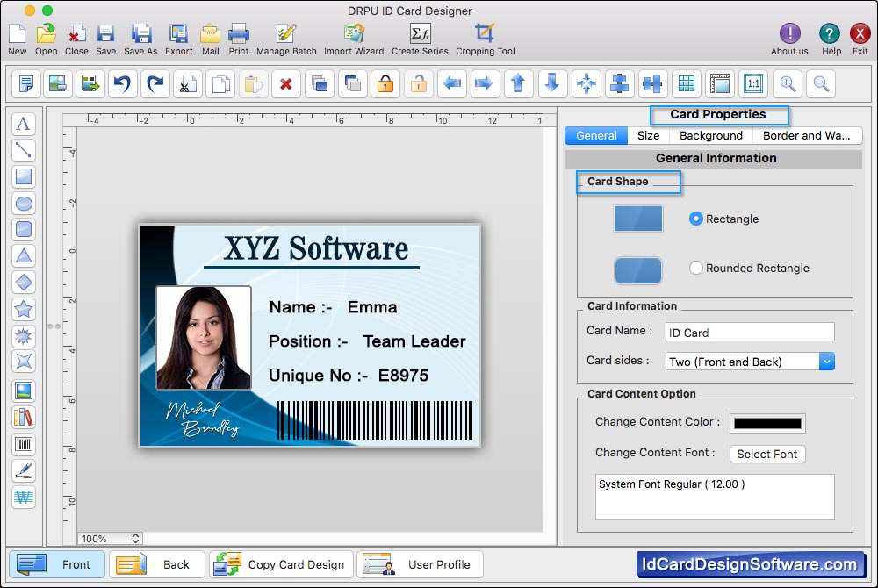This screenshot has height=588, width=878.
Task: Select the Rounded Rectangle radio button
Action: [696, 268]
